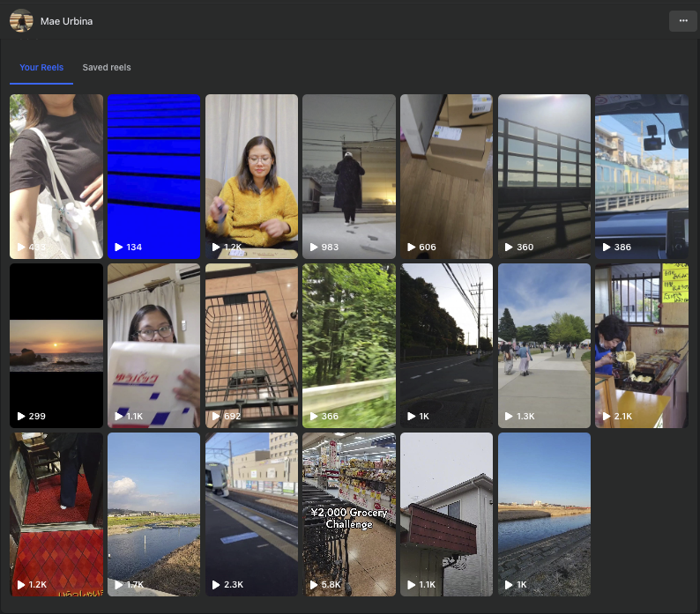Open the three-dot more options menu
This screenshot has height=614, width=700.
click(x=682, y=21)
